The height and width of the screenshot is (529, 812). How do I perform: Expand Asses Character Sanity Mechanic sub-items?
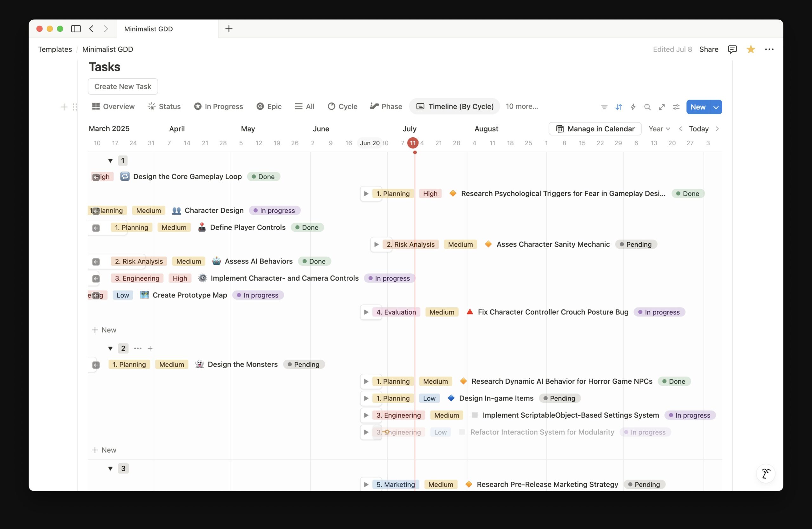click(376, 244)
